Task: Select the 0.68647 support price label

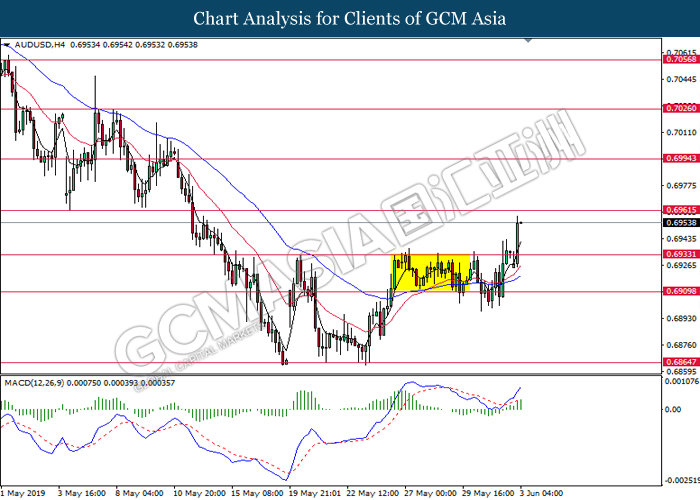Action: 681,362
